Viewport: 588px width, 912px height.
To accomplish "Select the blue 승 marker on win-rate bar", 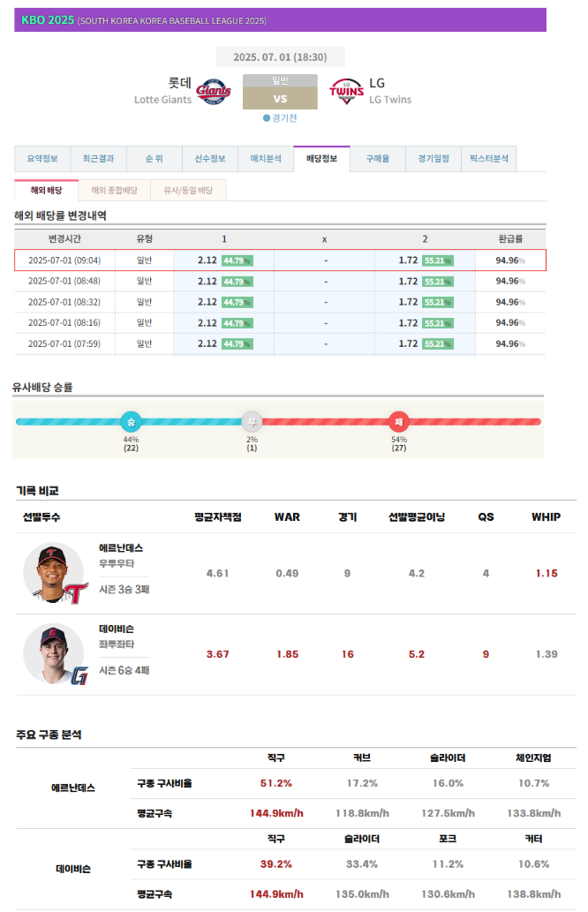I will [x=131, y=422].
